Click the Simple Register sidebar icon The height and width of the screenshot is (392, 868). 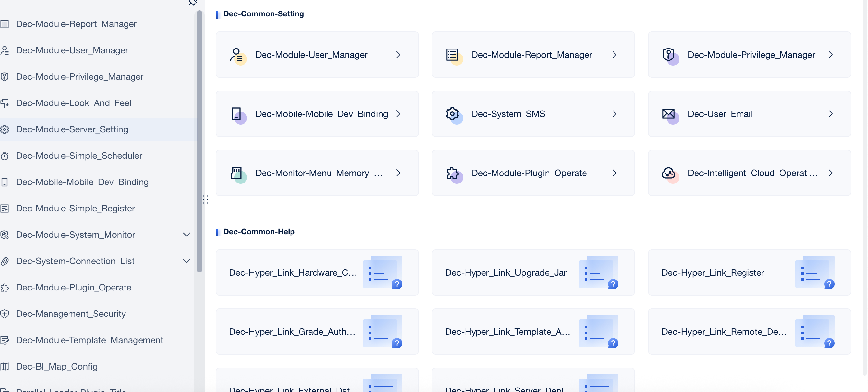tap(5, 208)
